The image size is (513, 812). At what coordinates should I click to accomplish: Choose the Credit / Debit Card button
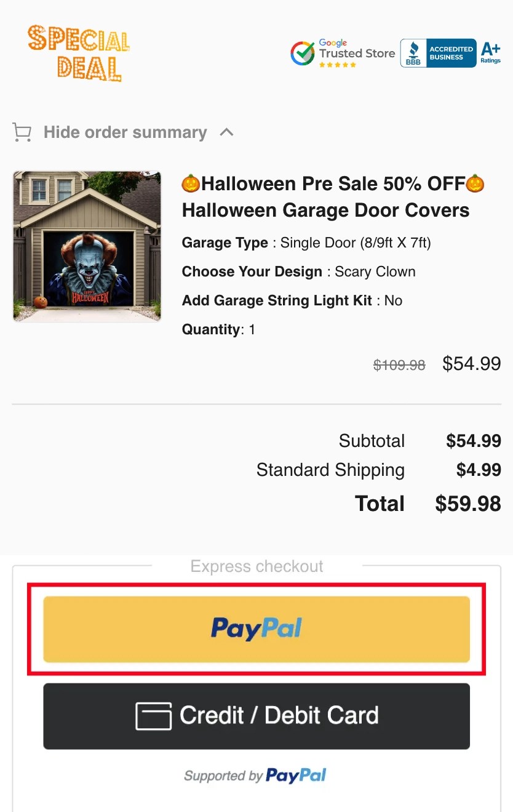256,716
